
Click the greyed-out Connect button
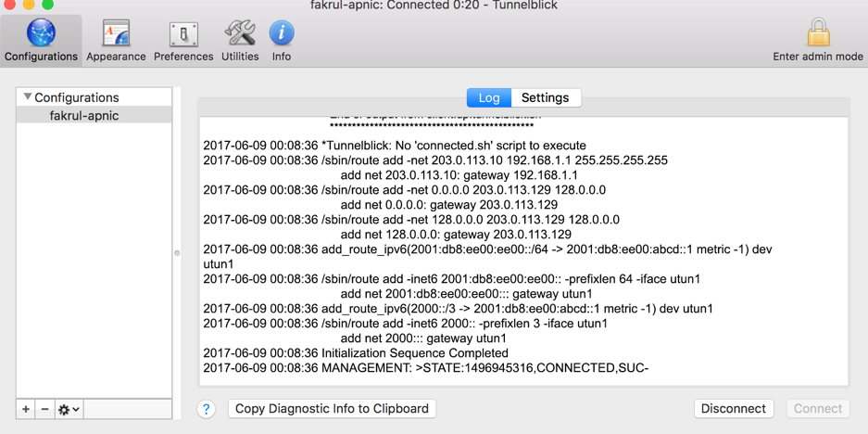[x=818, y=409]
